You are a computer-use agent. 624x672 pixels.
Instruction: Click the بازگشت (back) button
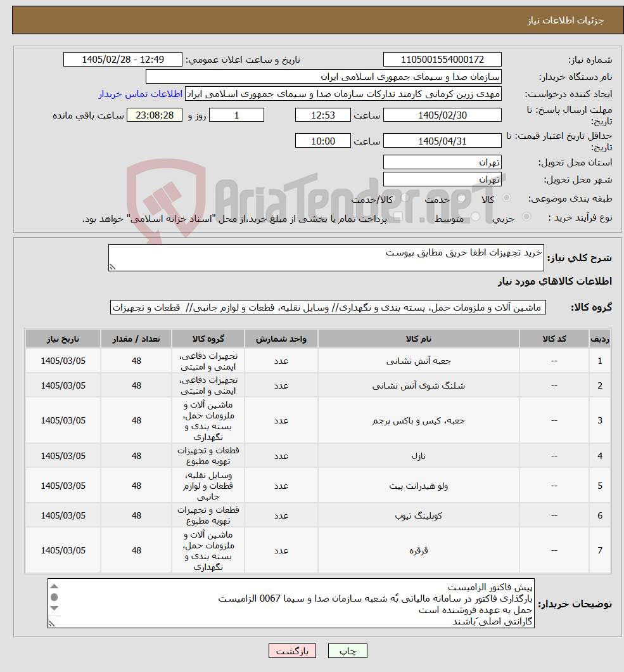point(292,650)
